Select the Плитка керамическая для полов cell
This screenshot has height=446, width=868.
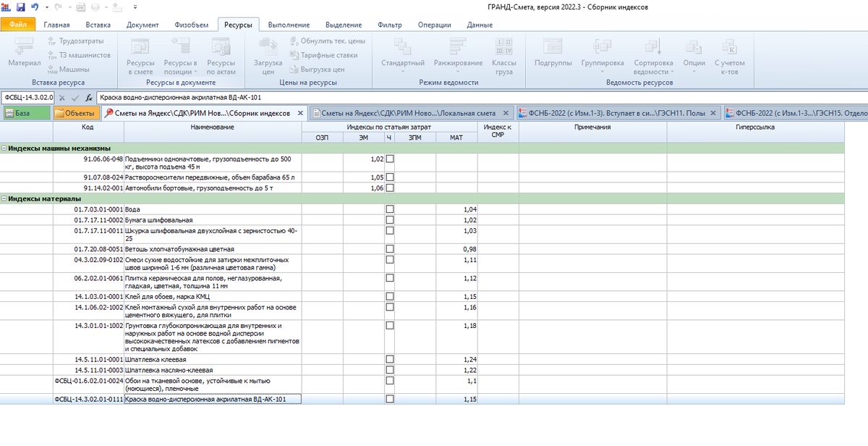coord(213,282)
